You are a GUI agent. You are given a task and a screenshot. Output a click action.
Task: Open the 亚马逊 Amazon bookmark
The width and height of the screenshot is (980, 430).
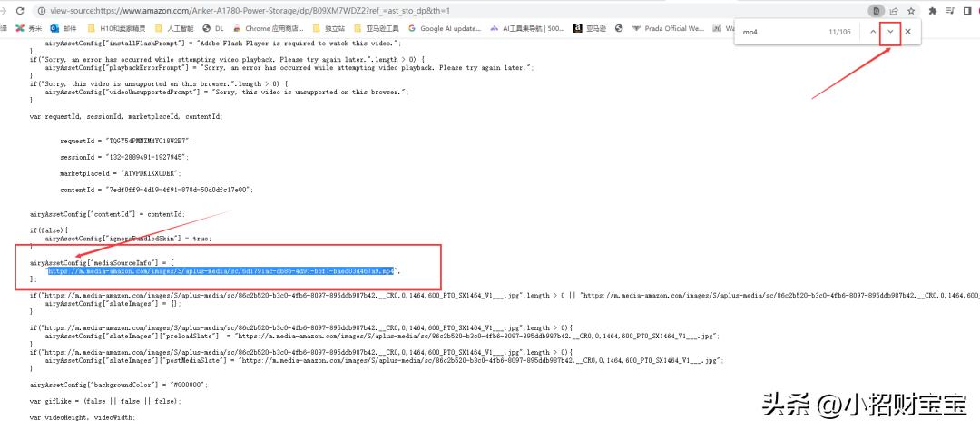click(x=590, y=28)
